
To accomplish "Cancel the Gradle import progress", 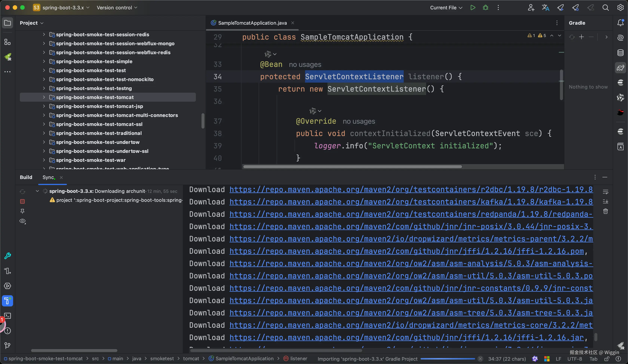I will 480,359.
